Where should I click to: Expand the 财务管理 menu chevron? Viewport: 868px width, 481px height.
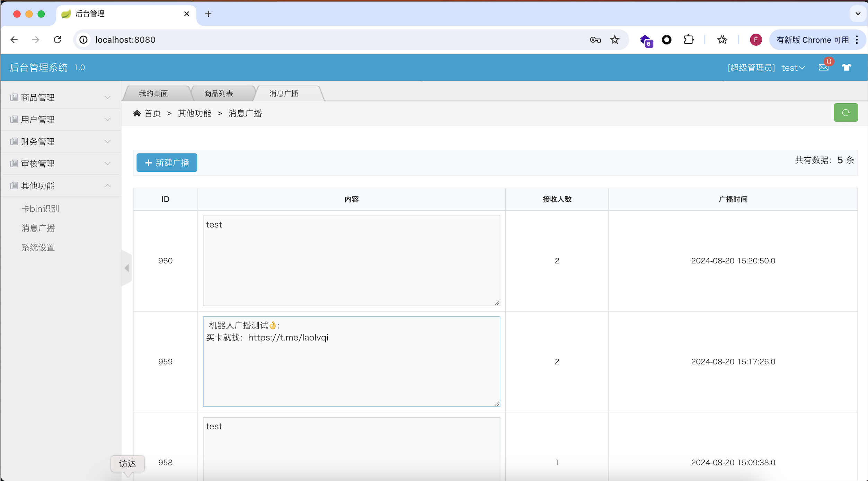pos(108,141)
